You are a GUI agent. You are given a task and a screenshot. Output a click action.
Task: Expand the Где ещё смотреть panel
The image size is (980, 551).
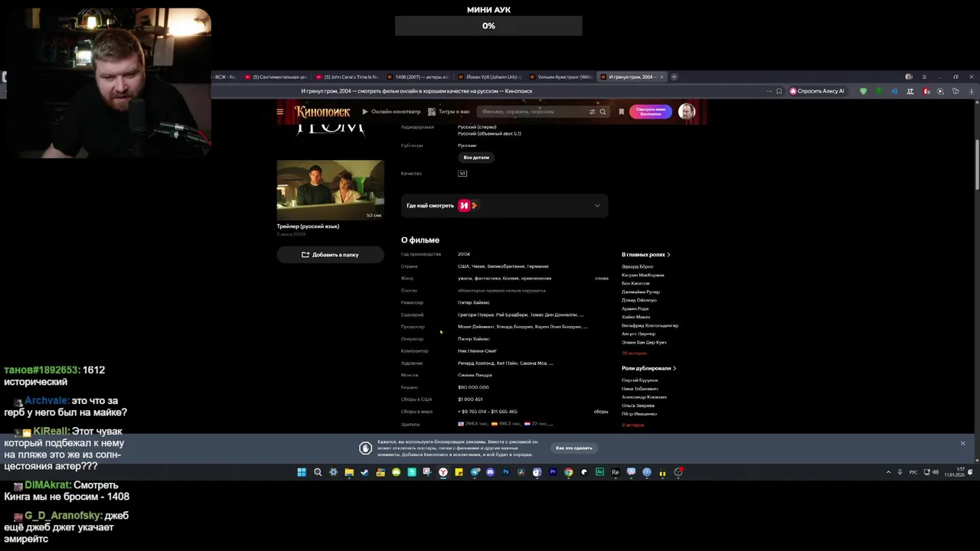point(505,205)
